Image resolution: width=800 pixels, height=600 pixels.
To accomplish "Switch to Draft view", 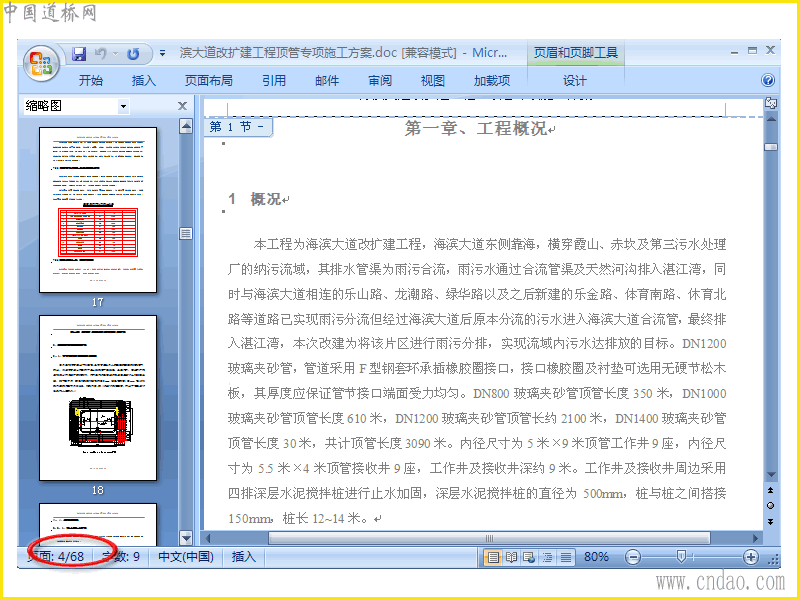I will [566, 557].
